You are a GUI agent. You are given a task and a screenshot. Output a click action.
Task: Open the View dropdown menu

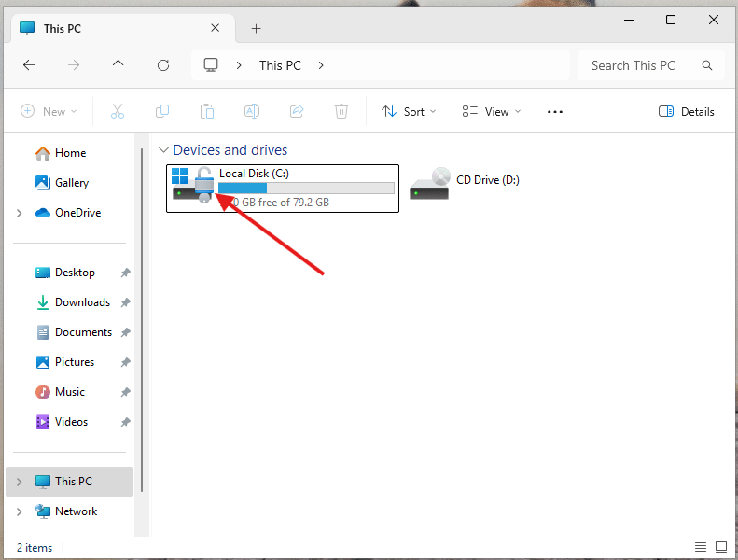492,111
